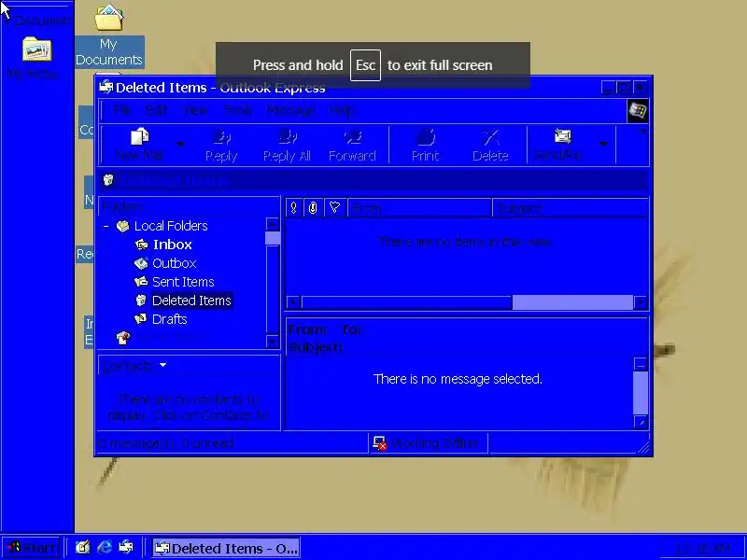Click the folder tree scroll-up arrow
Screen dimensions: 747x560
273,224
